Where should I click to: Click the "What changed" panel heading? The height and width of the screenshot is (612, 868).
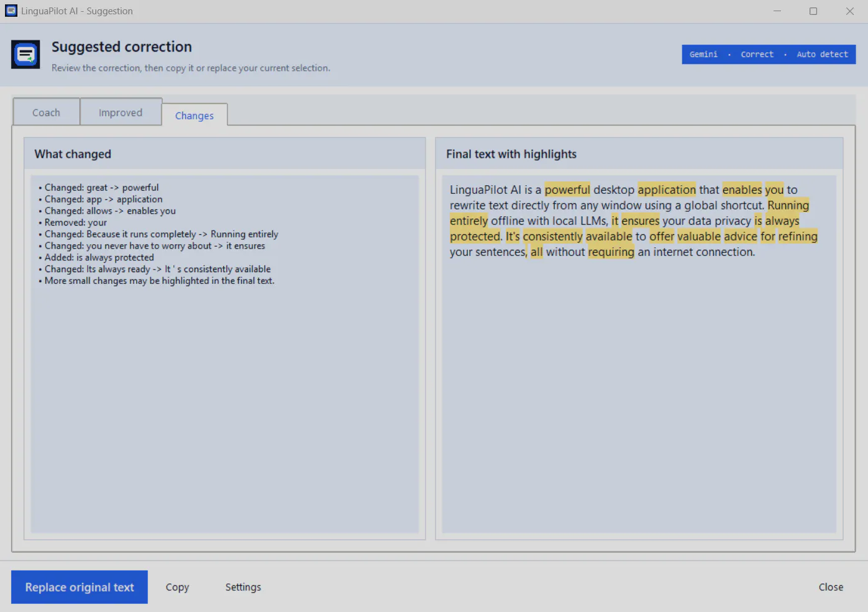(73, 154)
